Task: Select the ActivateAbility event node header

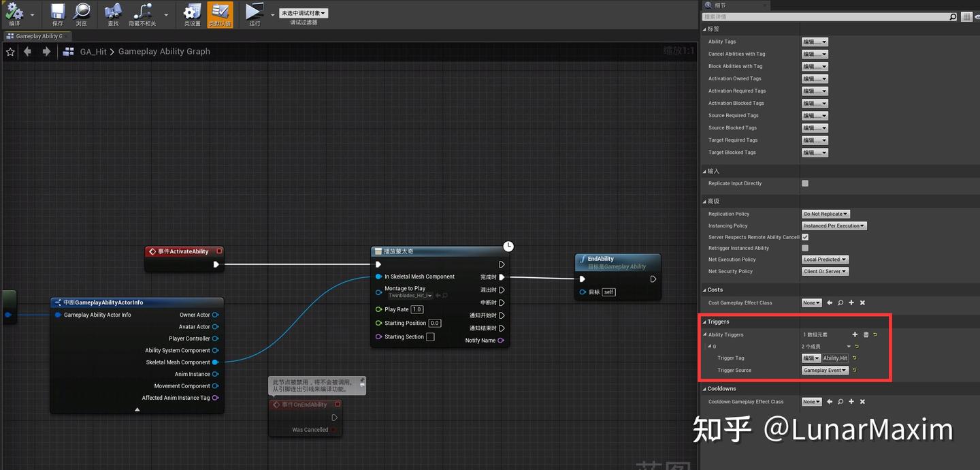Action: pos(184,251)
